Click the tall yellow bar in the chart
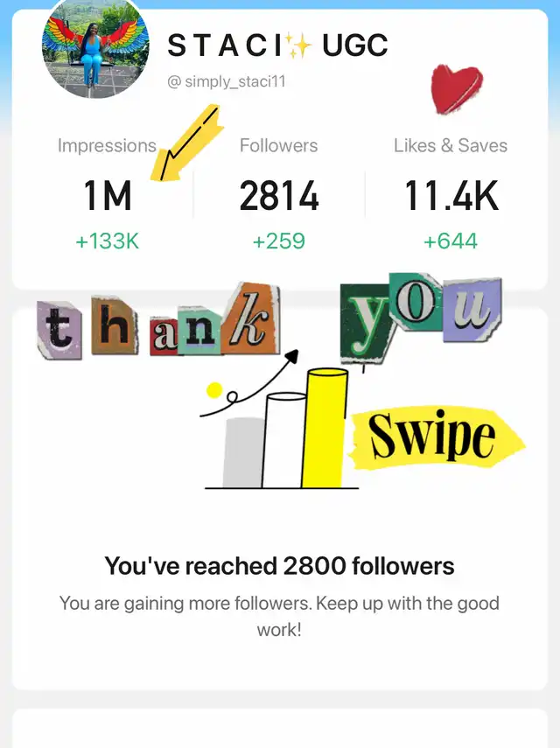 coord(325,428)
